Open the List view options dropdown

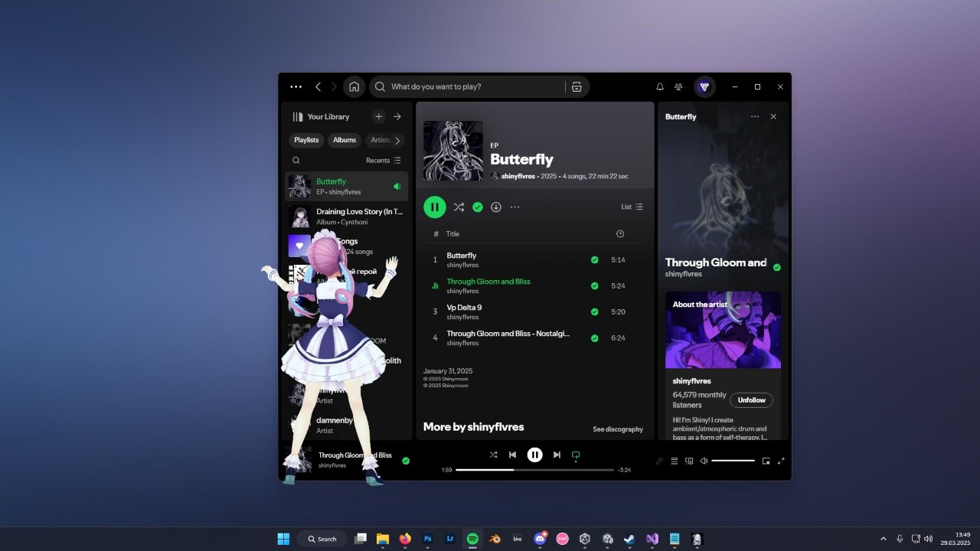[x=632, y=207]
